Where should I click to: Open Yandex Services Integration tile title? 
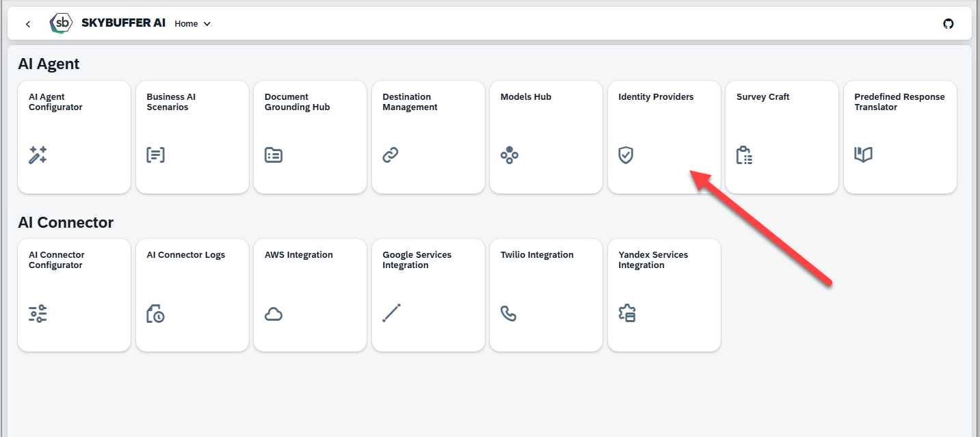(x=653, y=260)
